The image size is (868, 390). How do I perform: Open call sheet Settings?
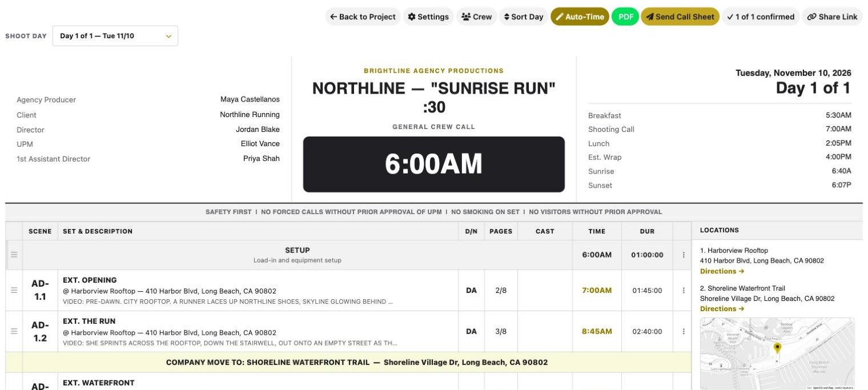tap(428, 17)
